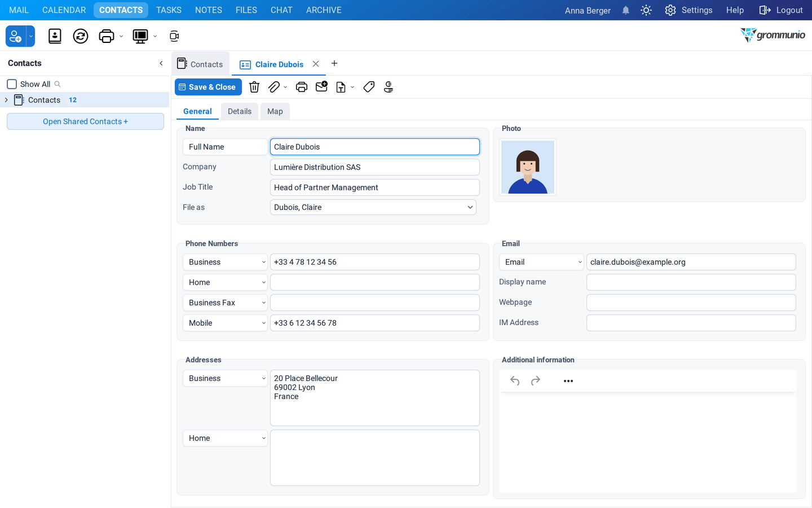Screen dimensions: 812x508
Task: Click the view switcher monitor icon
Action: (140, 36)
